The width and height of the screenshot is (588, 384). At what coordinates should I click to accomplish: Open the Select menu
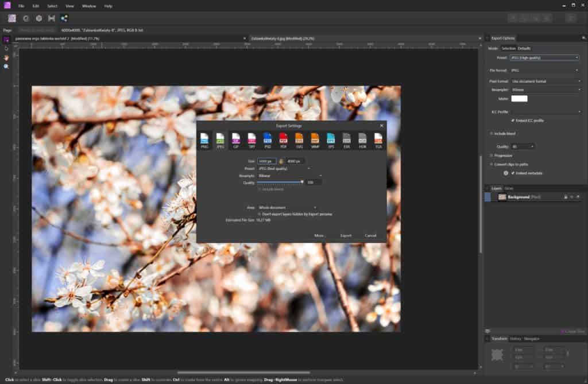52,6
